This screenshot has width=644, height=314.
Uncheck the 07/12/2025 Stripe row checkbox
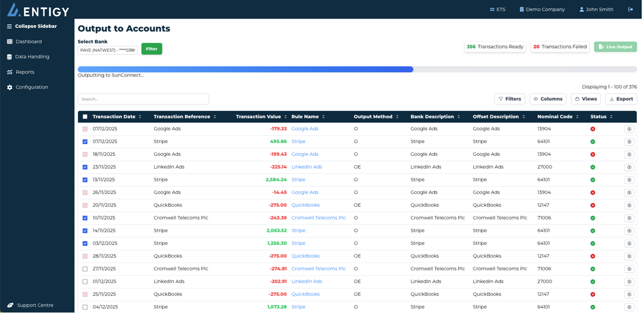(85, 142)
